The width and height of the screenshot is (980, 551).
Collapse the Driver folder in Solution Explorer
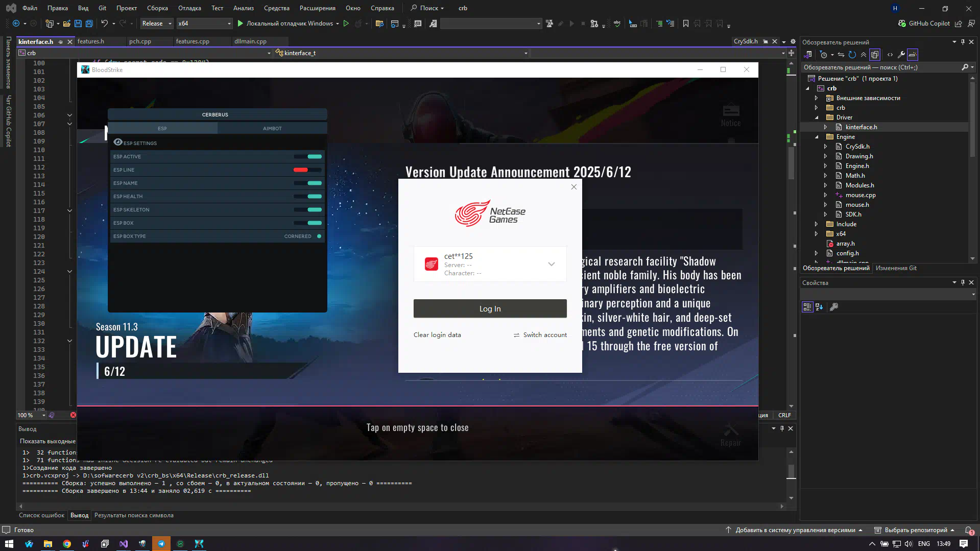click(x=817, y=117)
